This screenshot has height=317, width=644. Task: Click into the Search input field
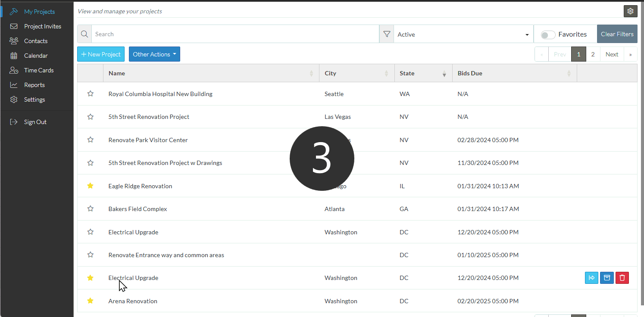pyautogui.click(x=235, y=34)
